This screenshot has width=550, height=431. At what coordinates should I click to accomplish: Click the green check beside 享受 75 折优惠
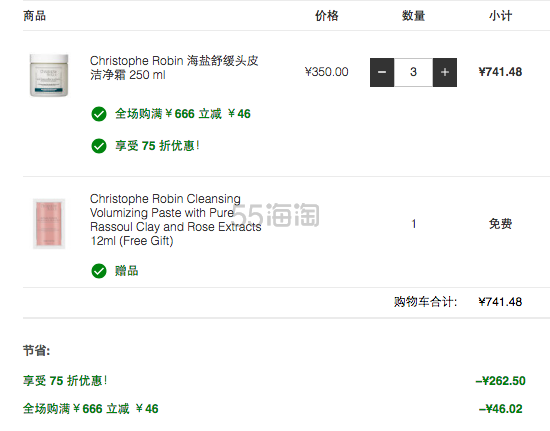[99, 146]
